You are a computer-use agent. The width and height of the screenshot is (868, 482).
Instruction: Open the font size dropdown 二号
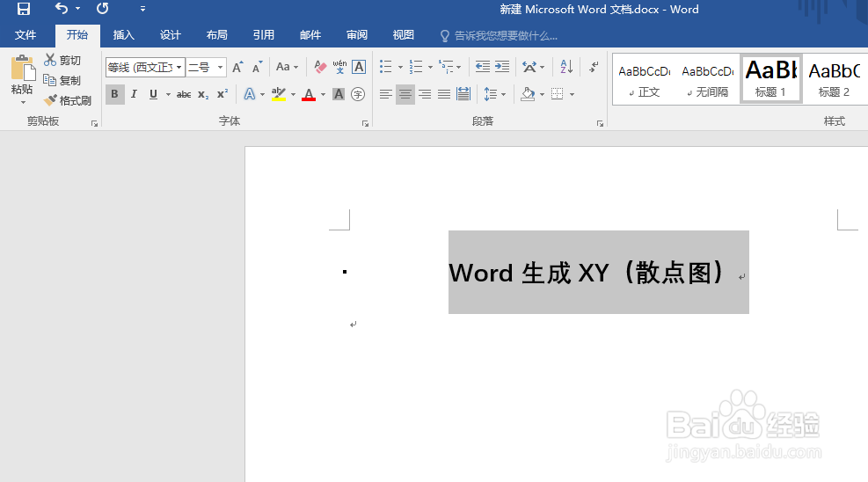point(221,68)
